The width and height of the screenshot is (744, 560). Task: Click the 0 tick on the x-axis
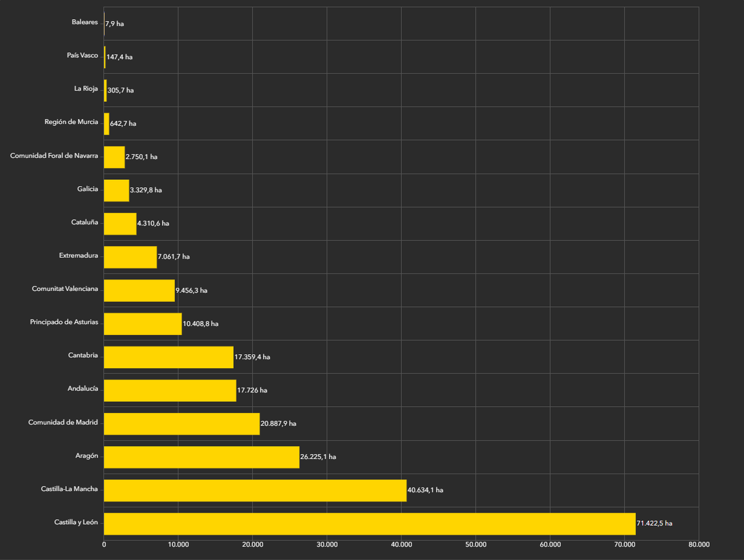point(104,544)
